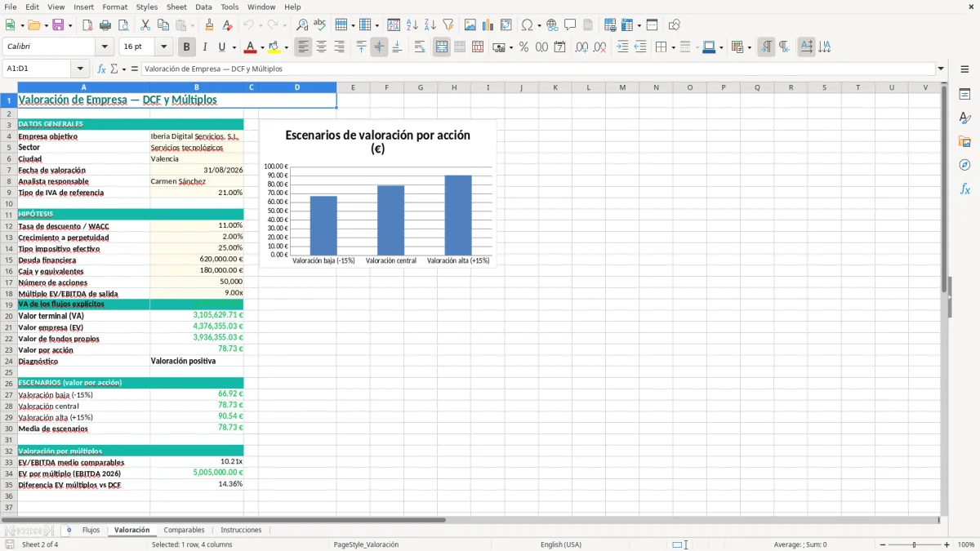
Task: Insert a chart
Action: pos(488,25)
